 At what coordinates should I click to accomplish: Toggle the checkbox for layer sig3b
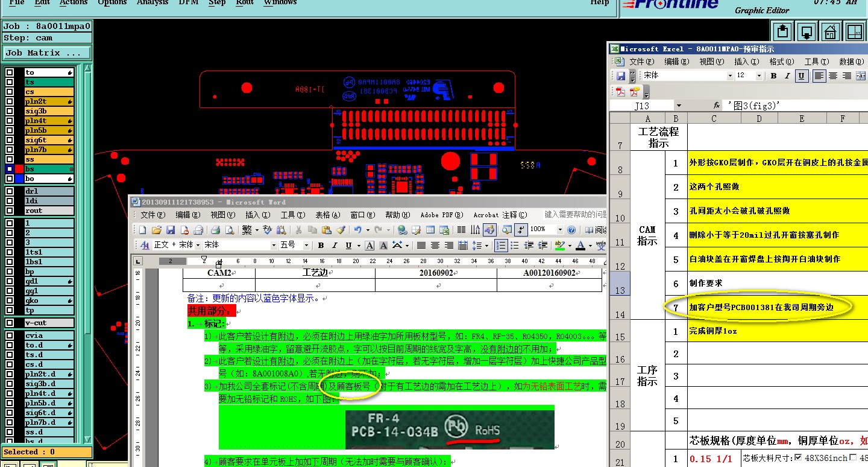(x=10, y=111)
